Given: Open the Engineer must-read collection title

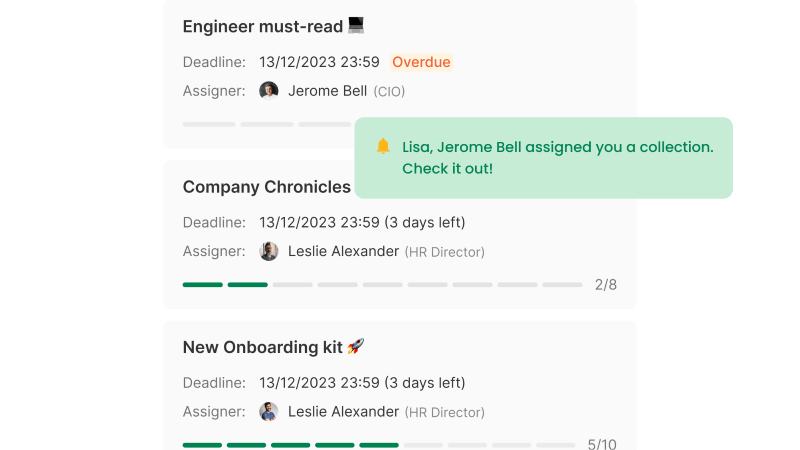Looking at the screenshot, I should [x=263, y=27].
